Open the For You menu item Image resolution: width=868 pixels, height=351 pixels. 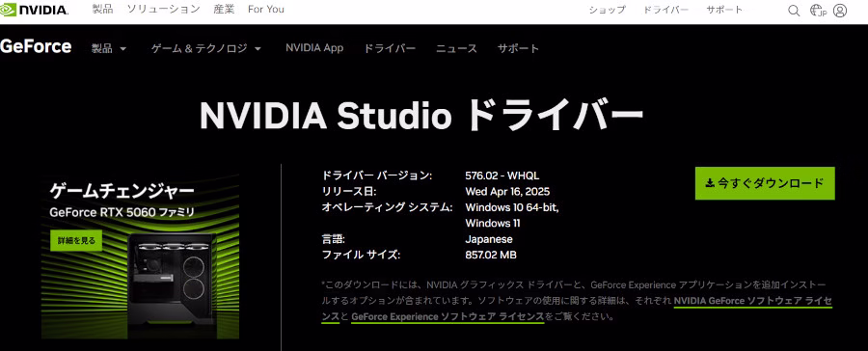click(266, 10)
